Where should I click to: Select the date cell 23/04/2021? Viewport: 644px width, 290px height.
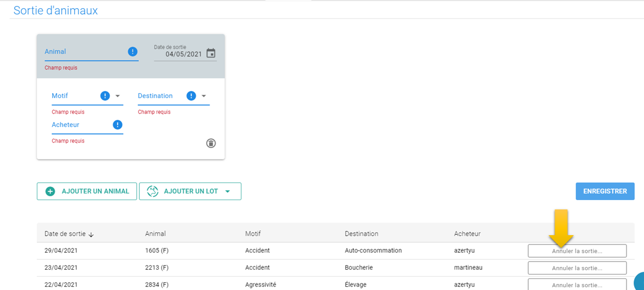click(61, 268)
